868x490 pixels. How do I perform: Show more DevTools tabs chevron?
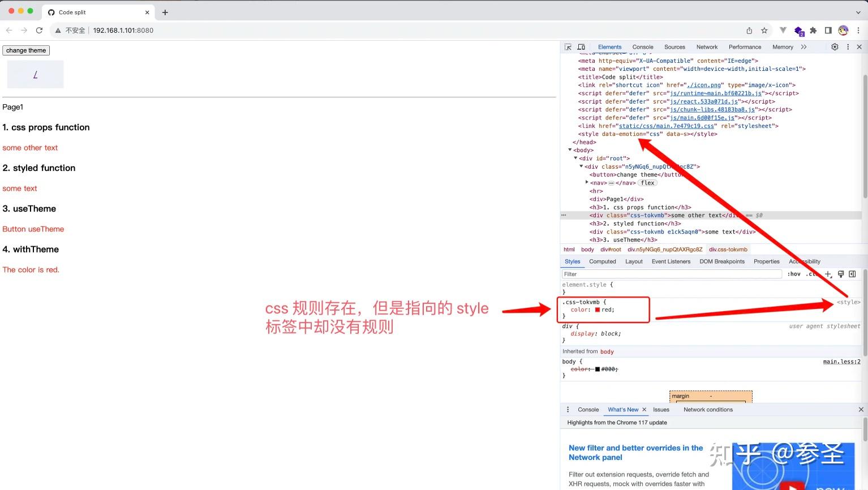pos(804,47)
